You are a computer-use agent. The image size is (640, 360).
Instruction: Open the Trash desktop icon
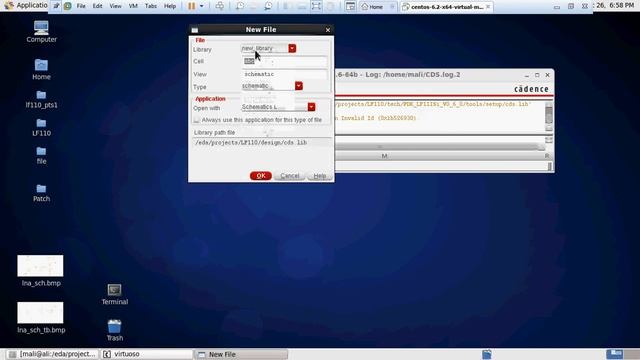click(x=115, y=330)
